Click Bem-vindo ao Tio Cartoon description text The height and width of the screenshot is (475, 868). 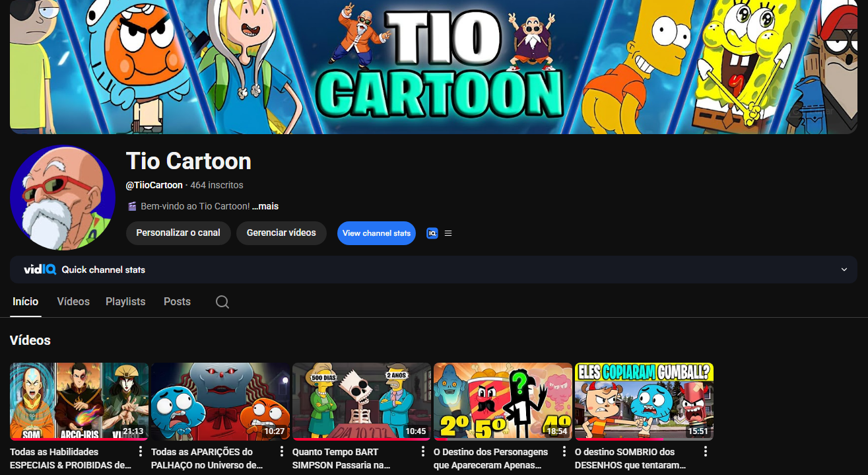click(195, 206)
